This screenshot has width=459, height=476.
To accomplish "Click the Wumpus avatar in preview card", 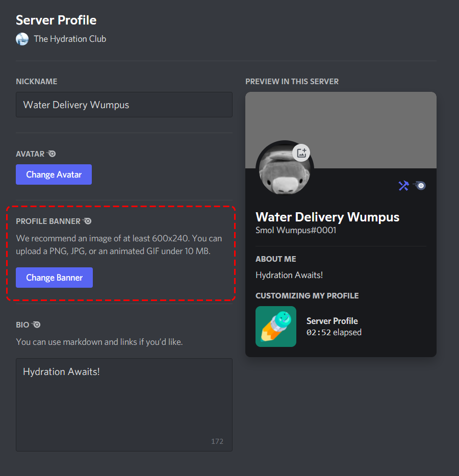I will pos(285,169).
